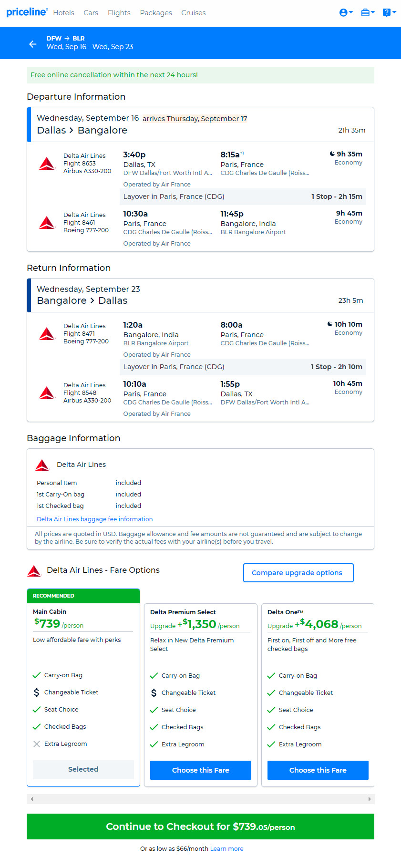Image resolution: width=401 pixels, height=868 pixels.
Task: Click the 11:45p Bangalore arrival time
Action: click(232, 214)
